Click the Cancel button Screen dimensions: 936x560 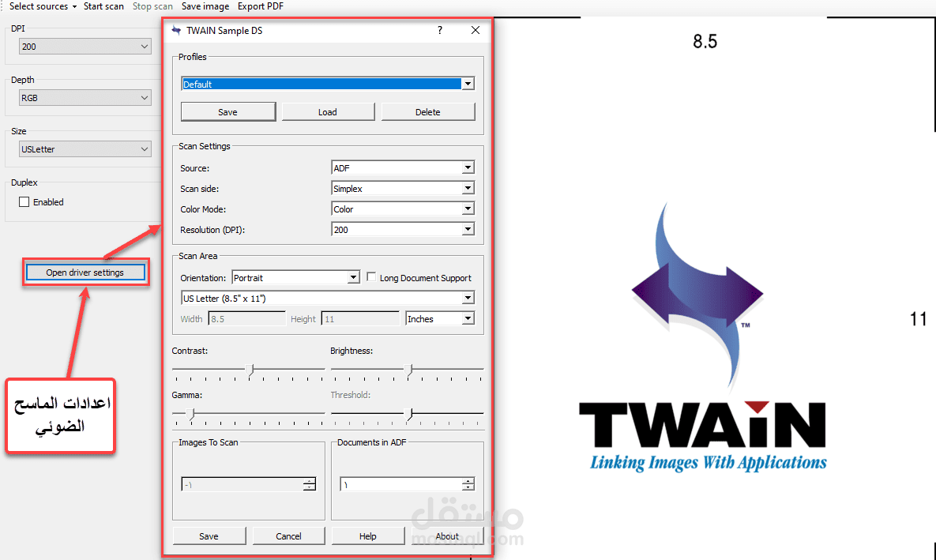288,536
